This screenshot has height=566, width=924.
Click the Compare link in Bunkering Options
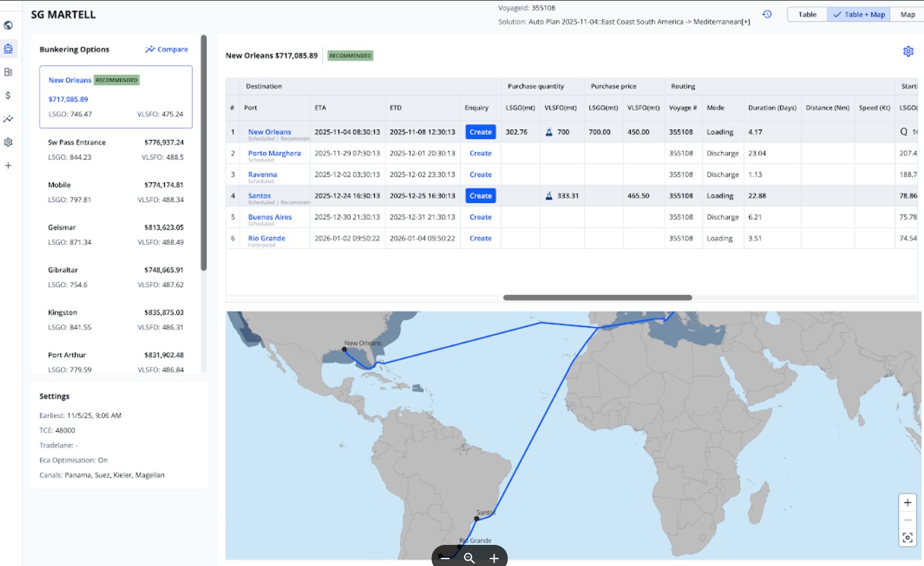tap(167, 50)
